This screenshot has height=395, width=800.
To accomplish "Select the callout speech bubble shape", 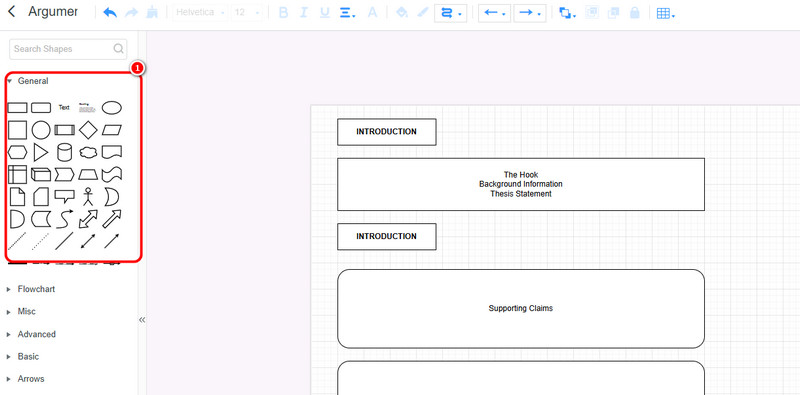I will pos(65,196).
